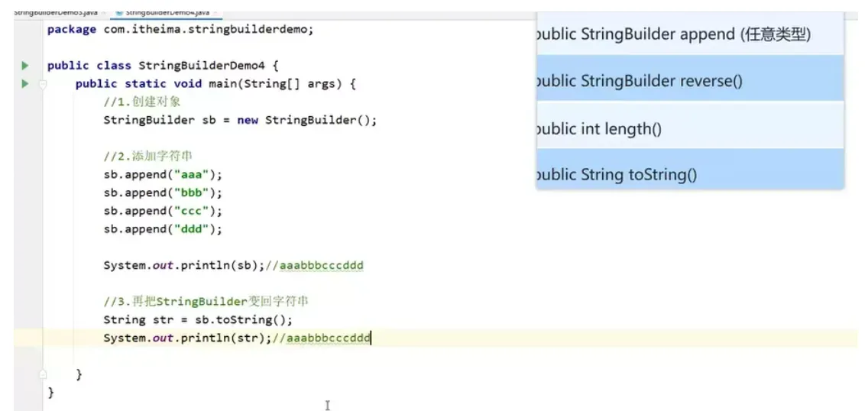Place the cursor on the package com.itheima.stringbuilderdemo line

coord(181,30)
